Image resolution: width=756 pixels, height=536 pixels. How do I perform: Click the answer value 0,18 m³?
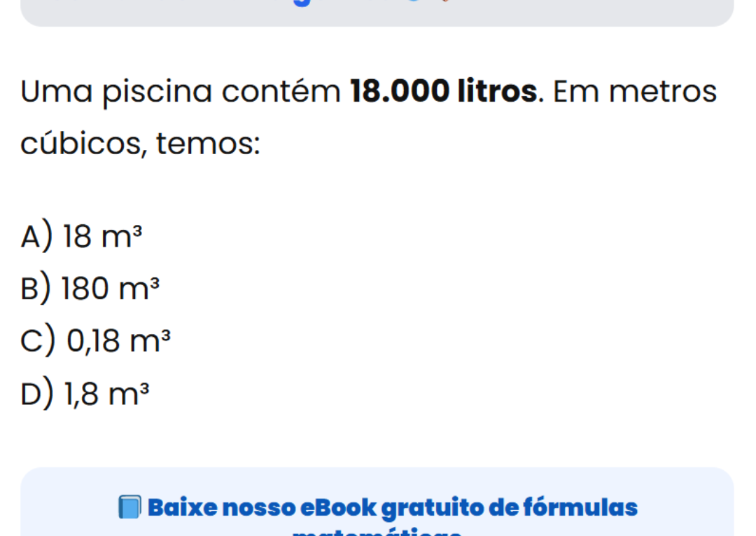coord(118,341)
